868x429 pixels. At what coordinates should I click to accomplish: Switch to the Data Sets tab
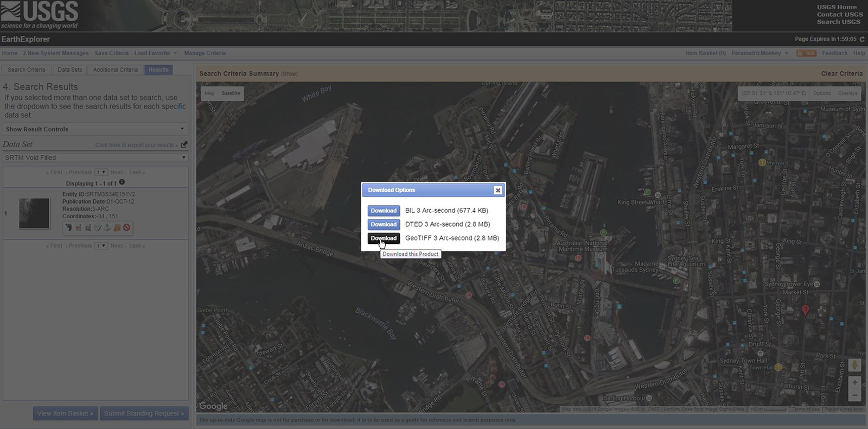[69, 70]
